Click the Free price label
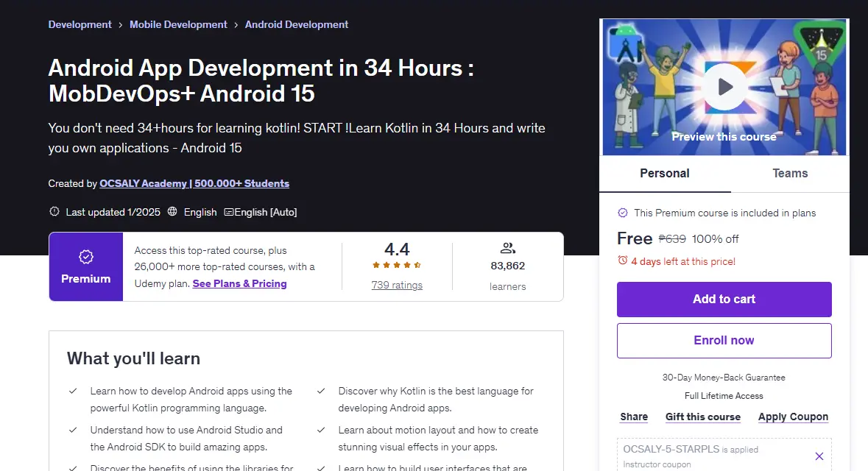The height and width of the screenshot is (471, 868). [635, 238]
